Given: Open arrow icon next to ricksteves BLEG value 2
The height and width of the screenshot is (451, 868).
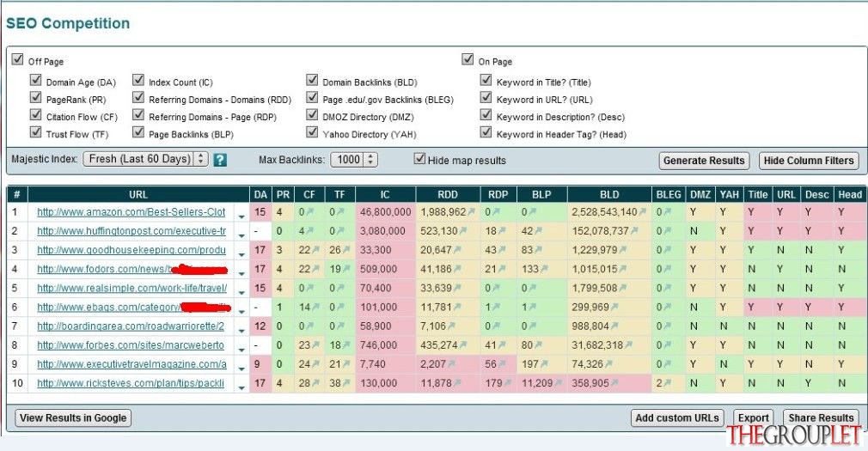Looking at the screenshot, I should 667,383.
